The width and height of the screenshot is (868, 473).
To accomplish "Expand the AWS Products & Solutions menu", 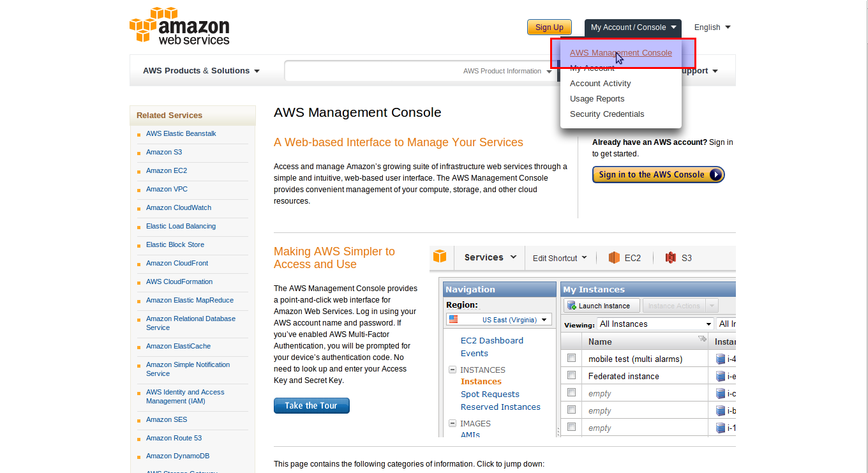I will coord(201,71).
